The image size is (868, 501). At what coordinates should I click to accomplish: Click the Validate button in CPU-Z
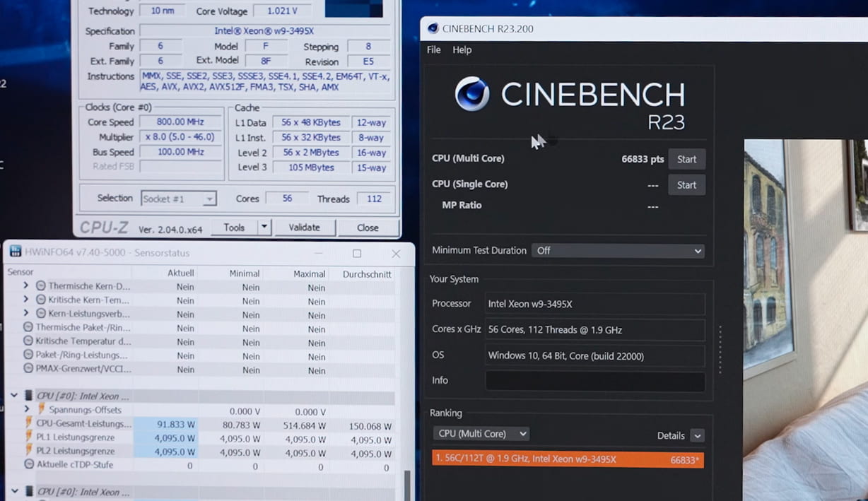click(x=305, y=227)
